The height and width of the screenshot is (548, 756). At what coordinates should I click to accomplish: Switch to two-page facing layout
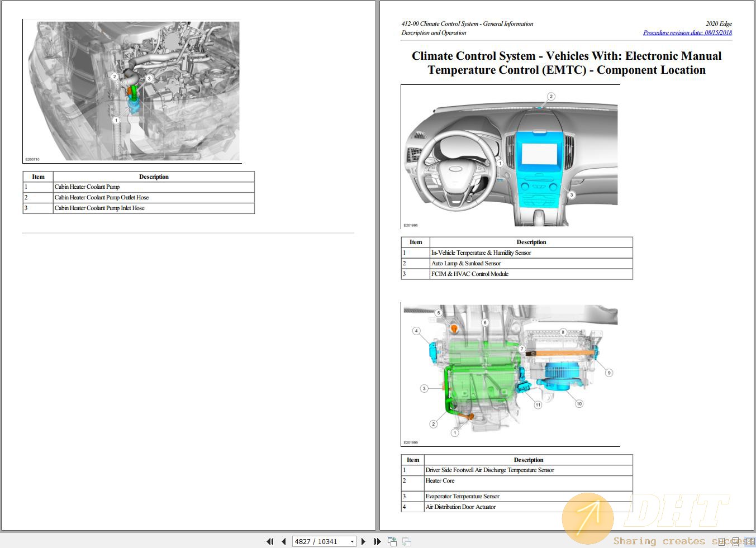[x=750, y=541]
